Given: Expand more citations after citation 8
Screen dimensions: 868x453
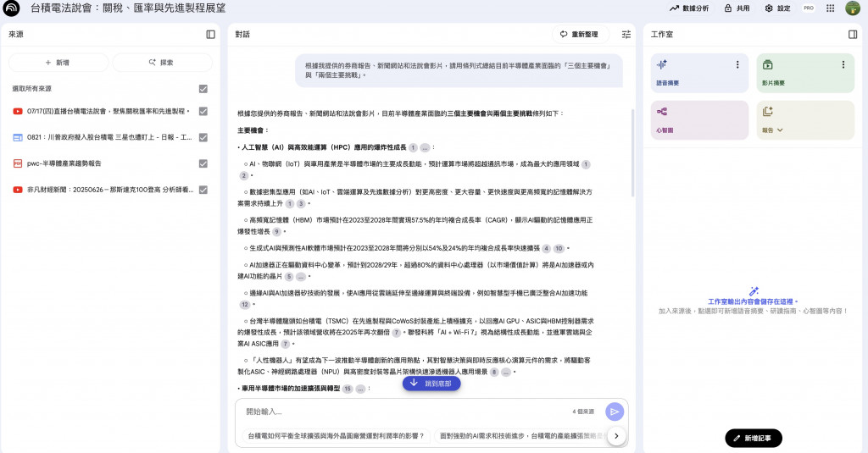Looking at the screenshot, I should (506, 373).
